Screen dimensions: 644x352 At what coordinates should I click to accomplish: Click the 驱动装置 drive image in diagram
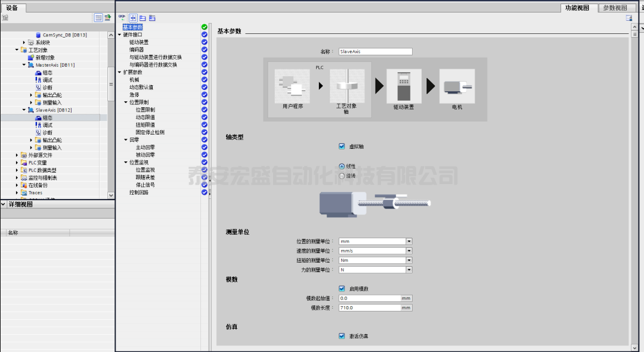(x=404, y=86)
